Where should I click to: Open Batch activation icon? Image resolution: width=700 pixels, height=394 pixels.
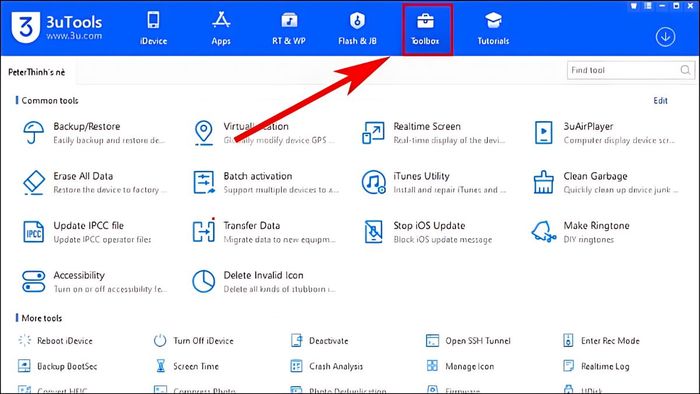point(204,182)
